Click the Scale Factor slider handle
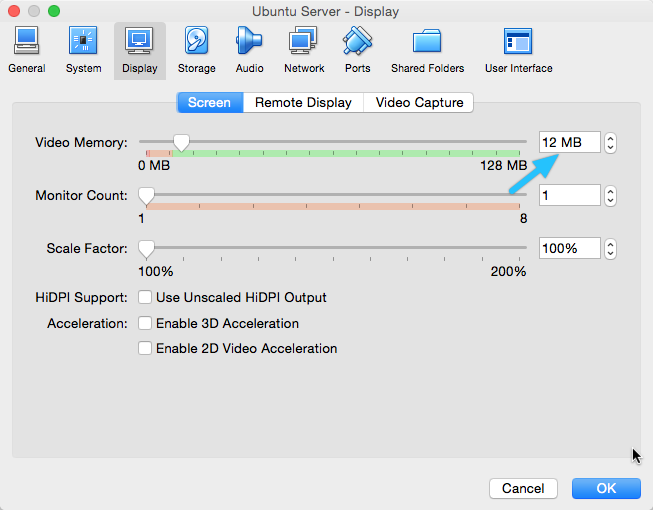 pos(146,249)
